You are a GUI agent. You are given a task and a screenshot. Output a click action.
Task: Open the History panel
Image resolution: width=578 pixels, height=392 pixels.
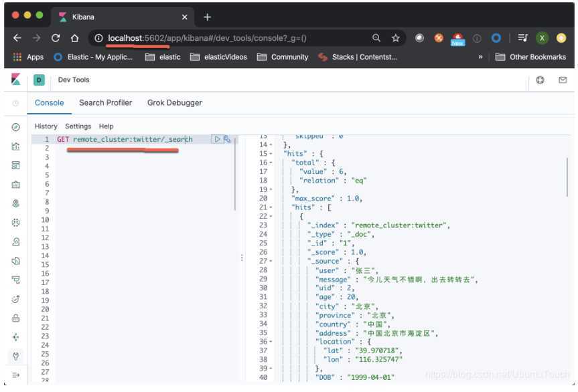[x=46, y=126]
